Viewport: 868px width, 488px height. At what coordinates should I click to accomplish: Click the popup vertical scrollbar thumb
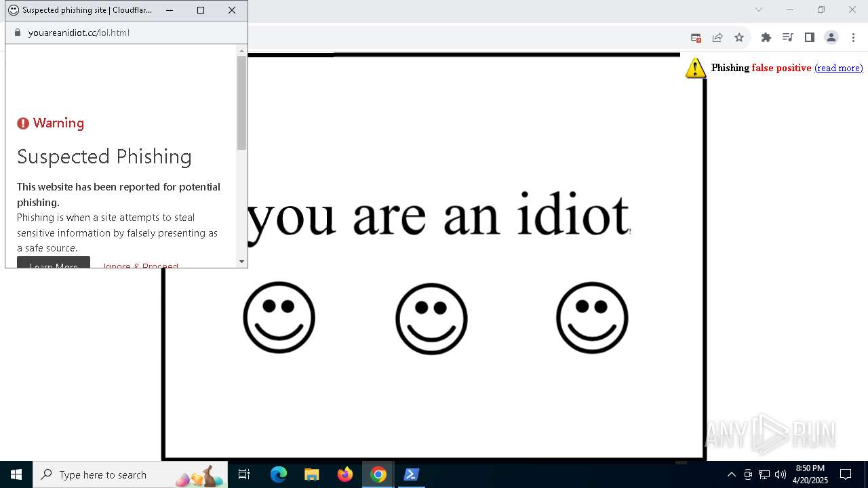(241, 103)
